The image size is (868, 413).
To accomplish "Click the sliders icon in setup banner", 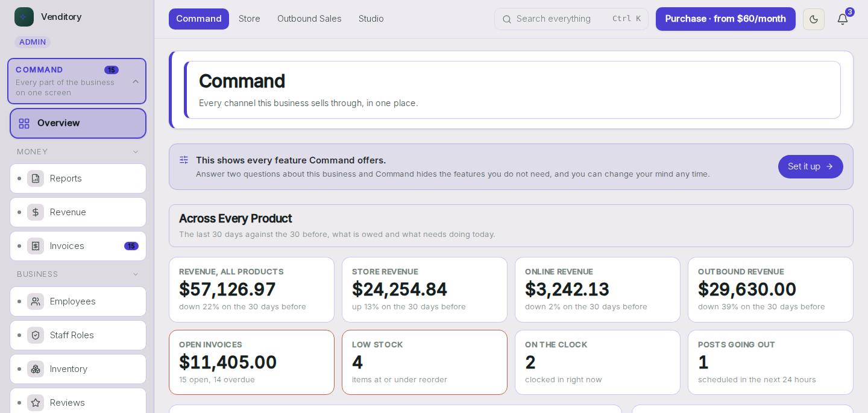I will pos(184,160).
